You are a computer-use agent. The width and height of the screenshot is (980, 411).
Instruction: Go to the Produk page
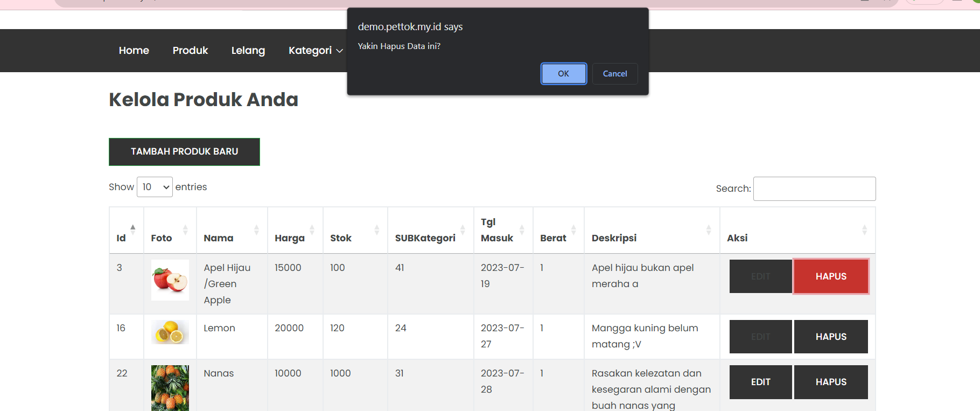190,51
